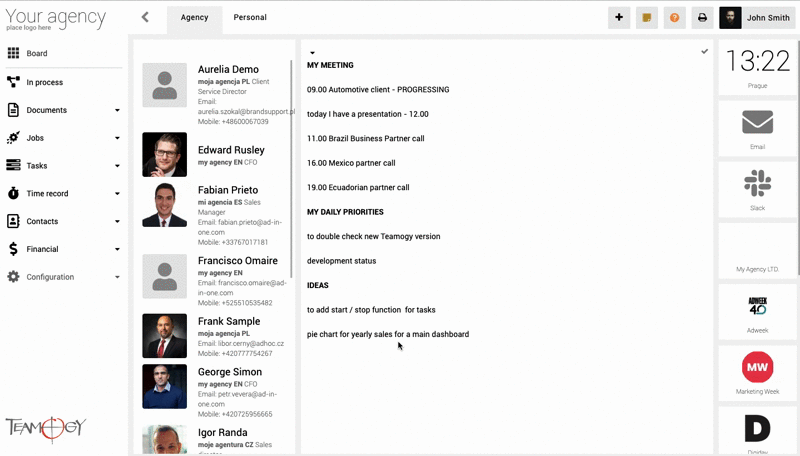Open John Smith user profile button

(x=757, y=18)
